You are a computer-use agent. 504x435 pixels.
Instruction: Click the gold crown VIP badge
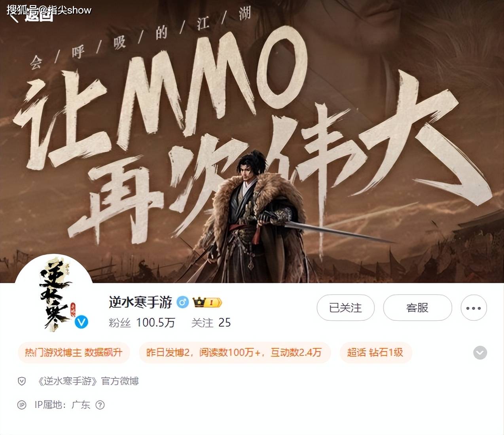(207, 303)
